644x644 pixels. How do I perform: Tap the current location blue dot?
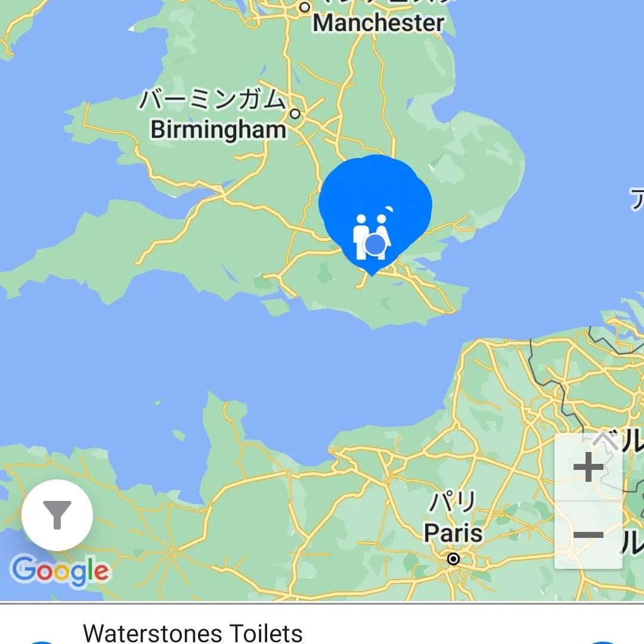coord(374,244)
